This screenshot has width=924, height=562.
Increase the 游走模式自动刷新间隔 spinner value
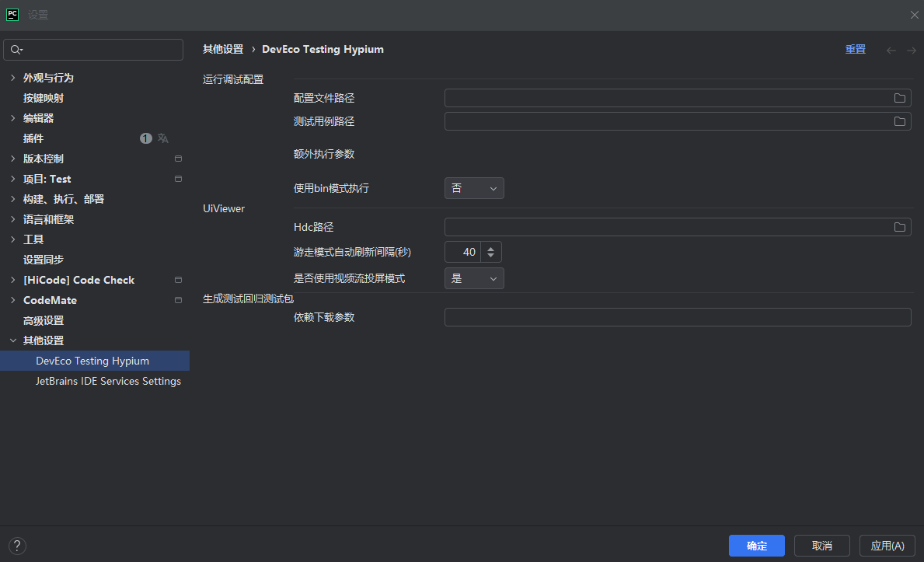491,247
